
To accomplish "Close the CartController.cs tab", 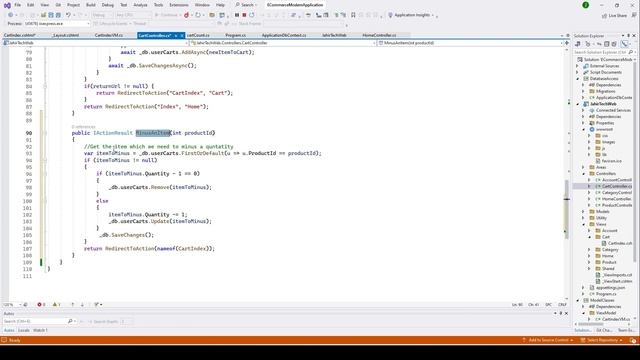I will [x=182, y=36].
